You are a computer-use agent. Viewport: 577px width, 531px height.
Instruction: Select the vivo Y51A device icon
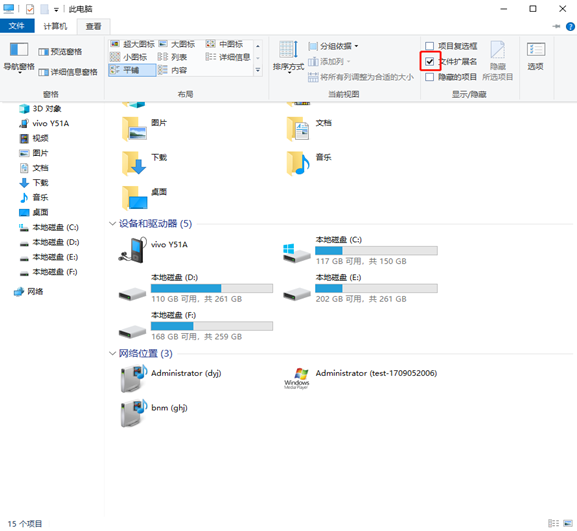[x=133, y=250]
